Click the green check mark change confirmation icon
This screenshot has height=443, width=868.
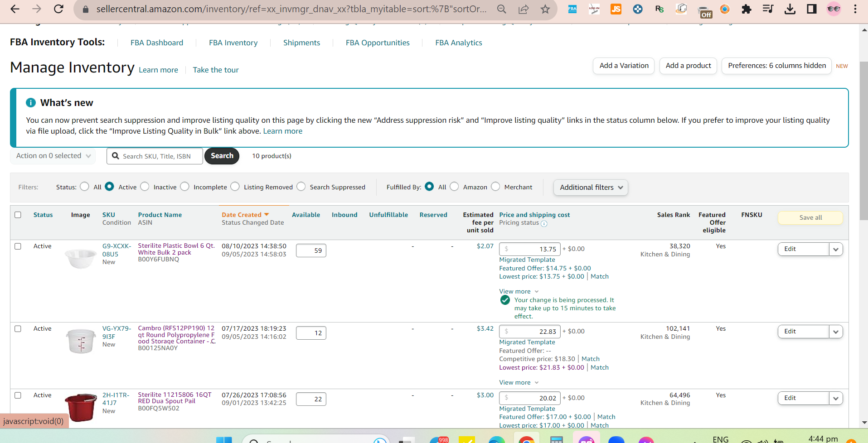505,300
